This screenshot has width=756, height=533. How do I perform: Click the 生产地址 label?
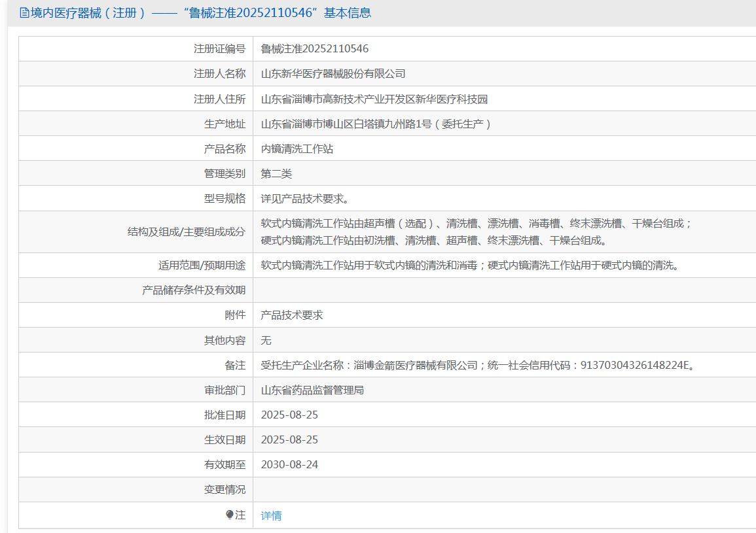(225, 124)
